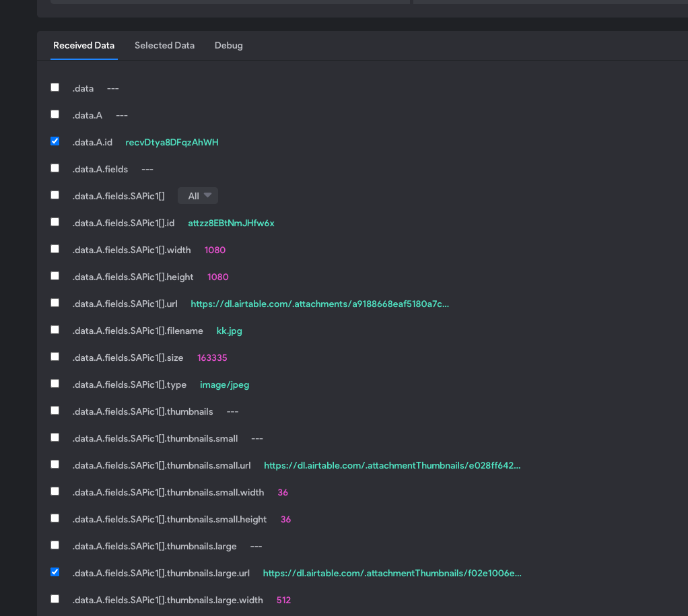
Task: Click the thumbnails.small.width value 36
Action: click(283, 492)
